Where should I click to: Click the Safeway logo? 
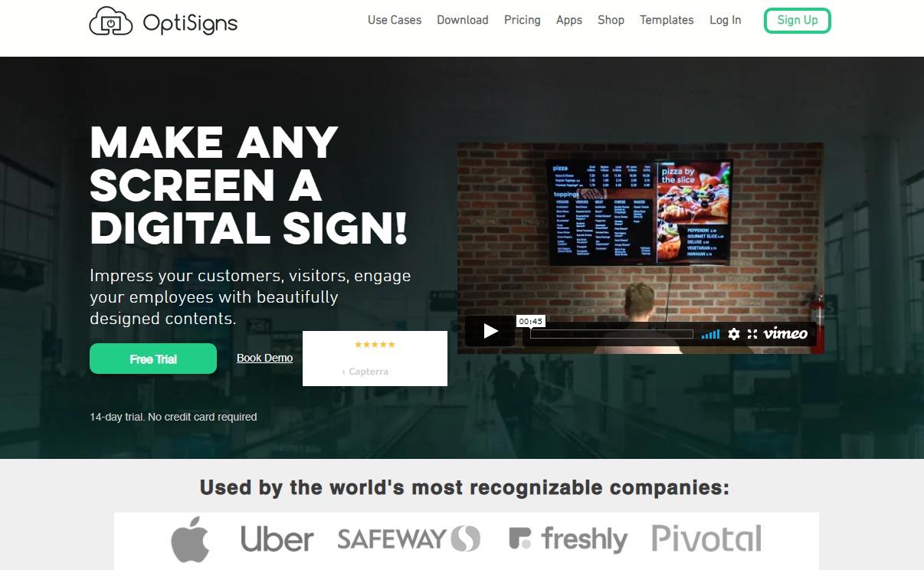[408, 539]
